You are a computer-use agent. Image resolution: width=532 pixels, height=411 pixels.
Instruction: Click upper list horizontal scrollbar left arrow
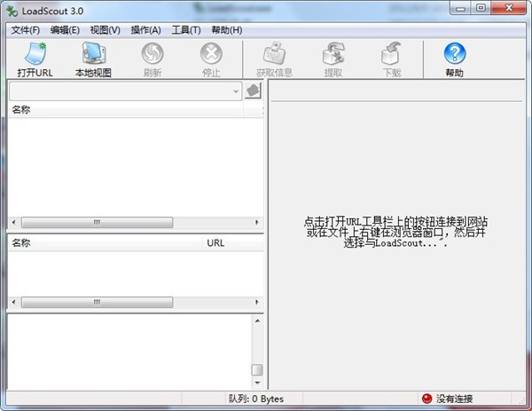click(14, 223)
